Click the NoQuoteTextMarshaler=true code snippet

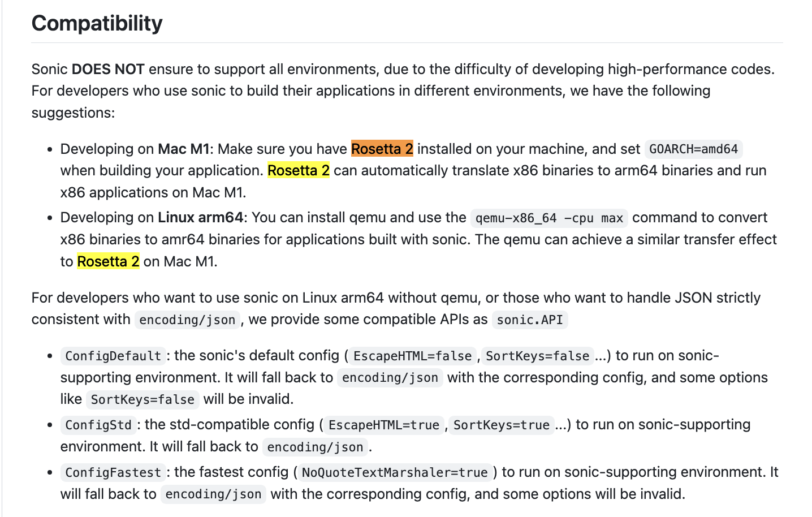[395, 472]
